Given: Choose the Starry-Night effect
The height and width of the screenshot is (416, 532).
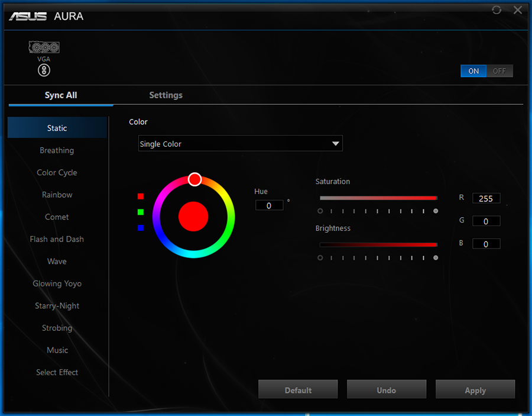Looking at the screenshot, I should point(57,305).
